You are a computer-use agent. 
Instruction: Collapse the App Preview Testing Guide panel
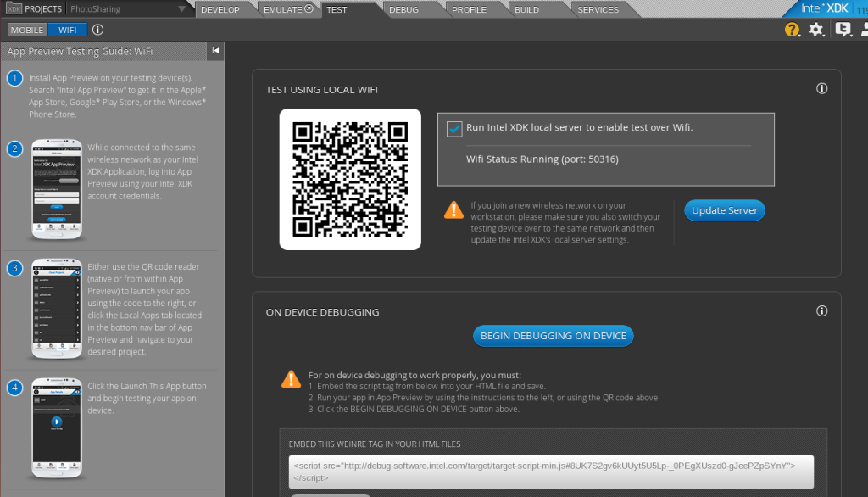[x=215, y=51]
